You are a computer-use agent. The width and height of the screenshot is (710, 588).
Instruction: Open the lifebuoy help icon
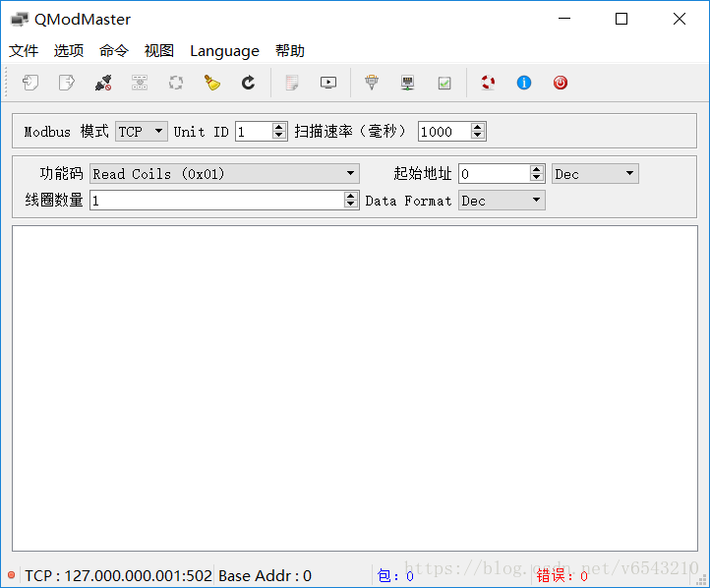488,83
